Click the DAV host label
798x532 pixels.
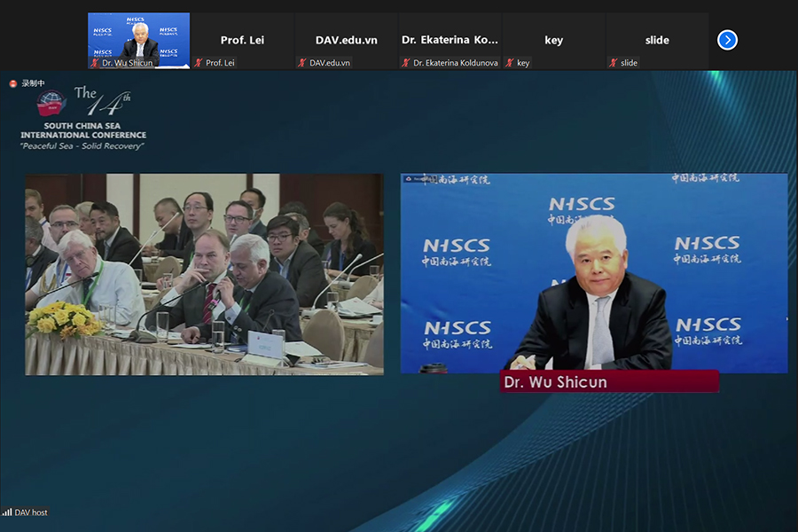click(x=29, y=512)
